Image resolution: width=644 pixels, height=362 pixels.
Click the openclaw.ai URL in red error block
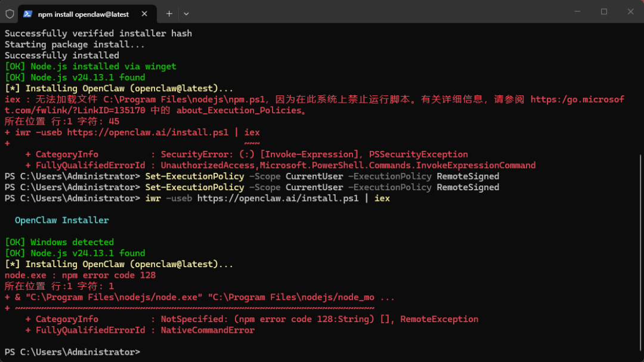point(148,132)
